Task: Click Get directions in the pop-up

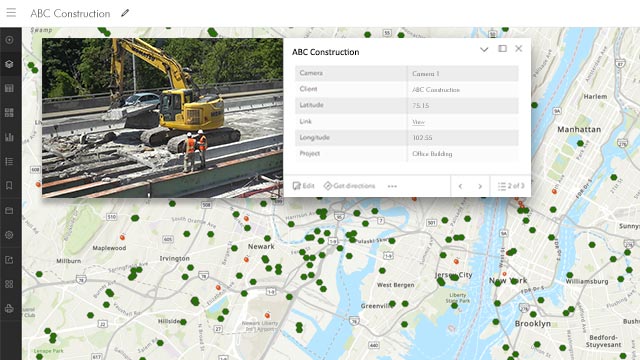Action: pos(349,186)
